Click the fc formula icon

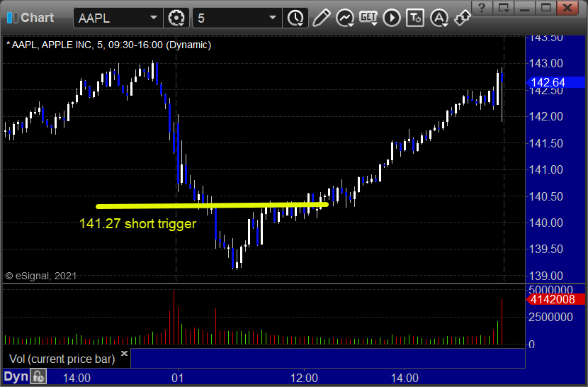[x=38, y=376]
